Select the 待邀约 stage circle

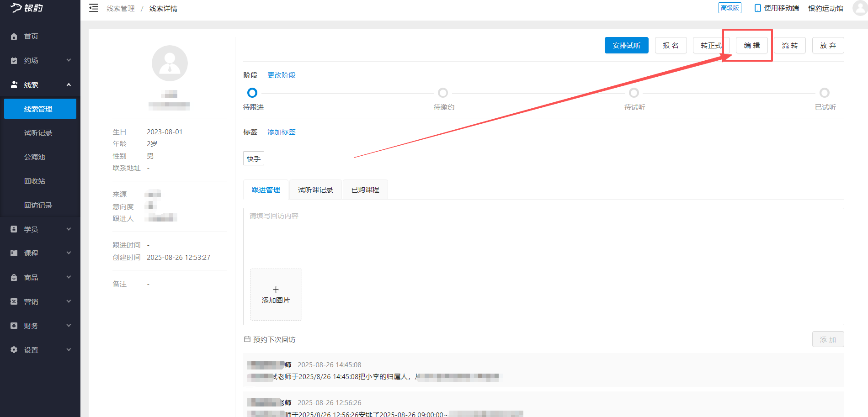443,93
